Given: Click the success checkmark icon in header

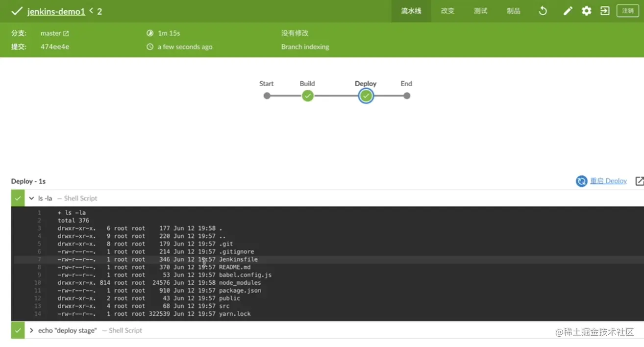Looking at the screenshot, I should [x=17, y=11].
